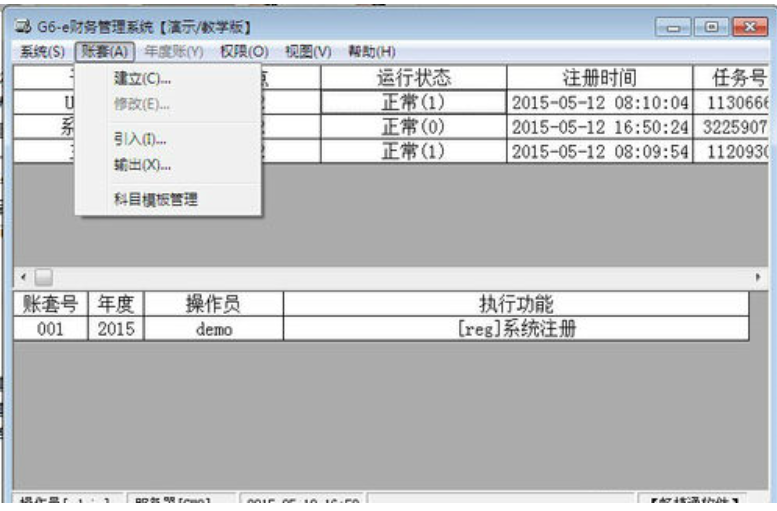Click the 账套号 column header
This screenshot has height=511, width=777.
coord(51,304)
